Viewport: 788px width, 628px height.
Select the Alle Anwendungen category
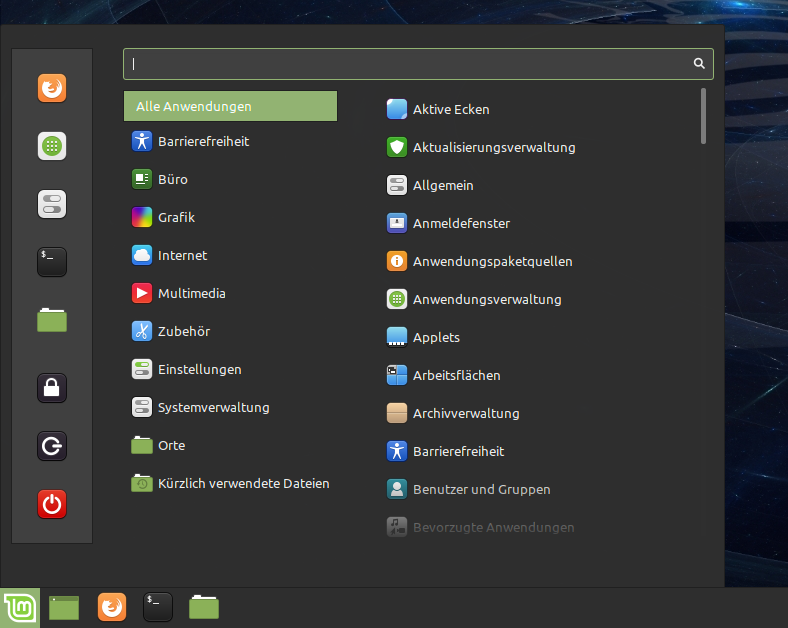230,106
